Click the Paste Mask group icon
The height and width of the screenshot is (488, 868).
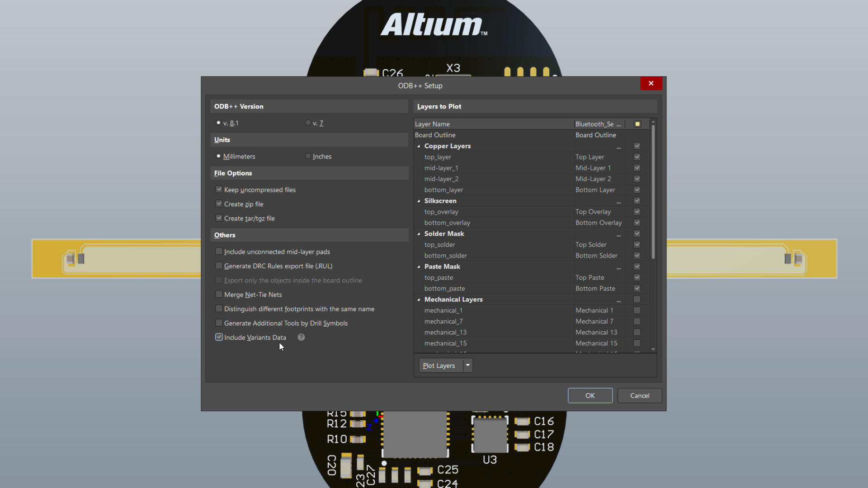pos(419,266)
